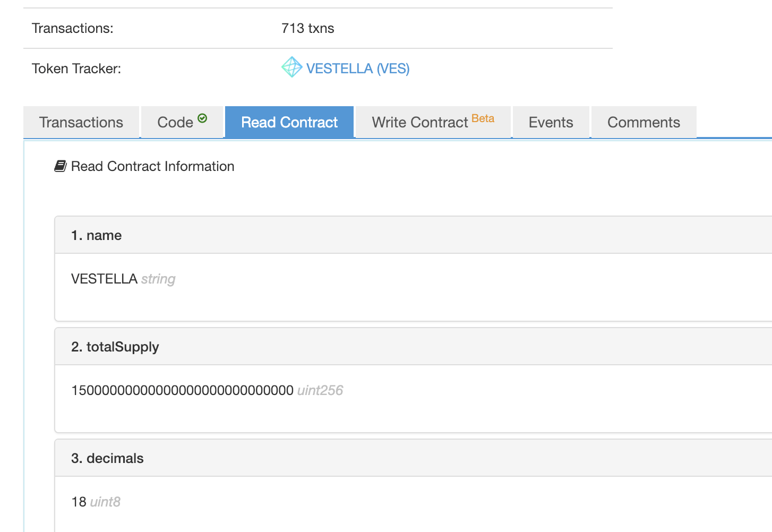Click the green verified checkmark on Code
772x532 pixels.
202,118
